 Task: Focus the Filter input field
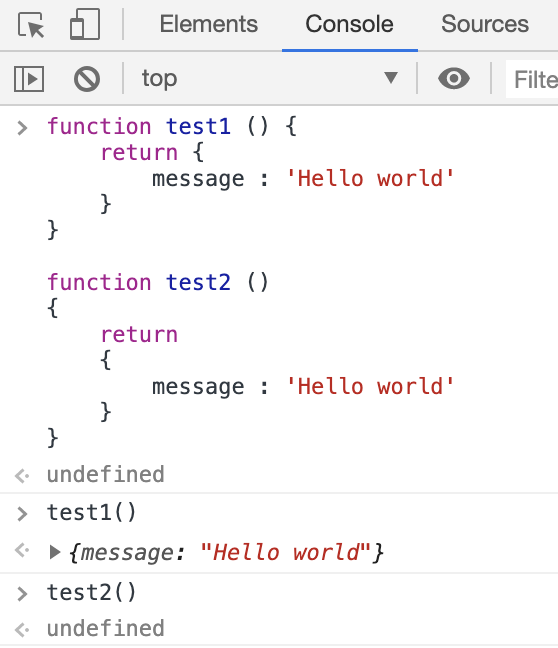click(532, 79)
